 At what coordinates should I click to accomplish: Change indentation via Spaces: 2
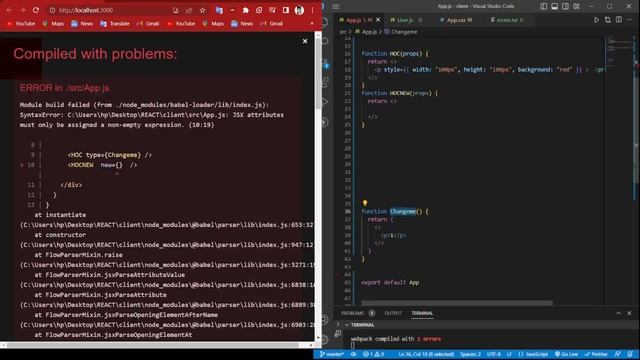click(470, 354)
